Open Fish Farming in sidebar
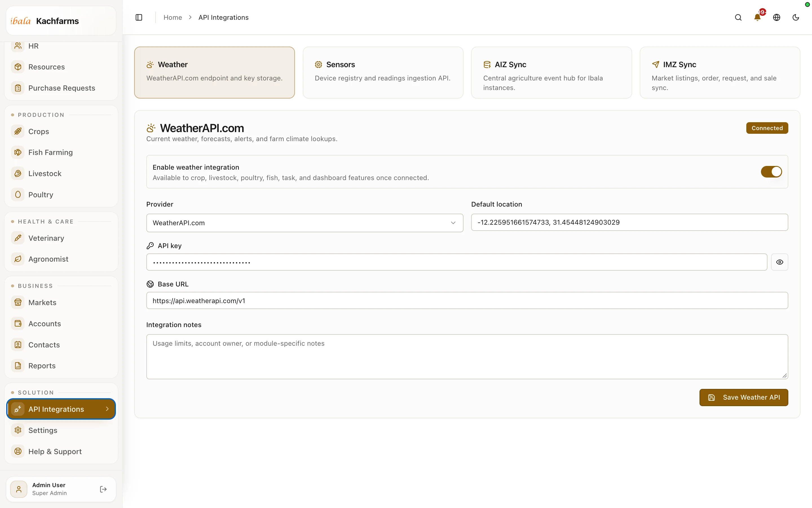Screen dimensions: 812x508 (61, 152)
